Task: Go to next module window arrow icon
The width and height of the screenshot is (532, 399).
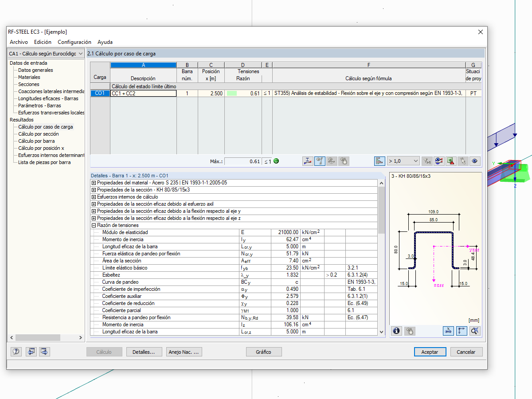Action: [44, 352]
